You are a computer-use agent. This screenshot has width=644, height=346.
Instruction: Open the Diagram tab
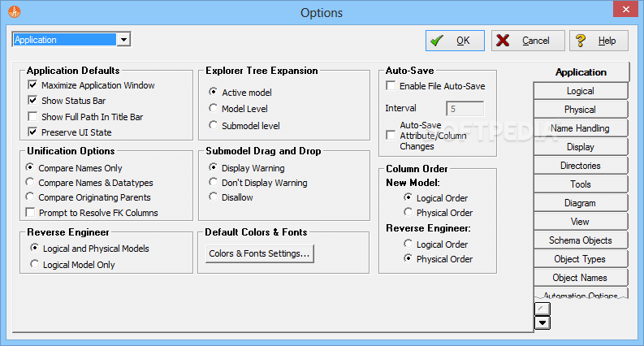(580, 203)
